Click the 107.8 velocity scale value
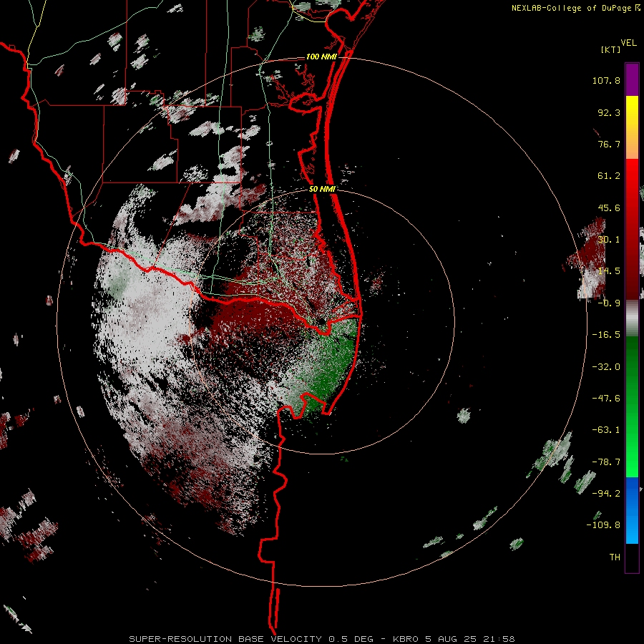The width and height of the screenshot is (644, 644). click(x=606, y=80)
